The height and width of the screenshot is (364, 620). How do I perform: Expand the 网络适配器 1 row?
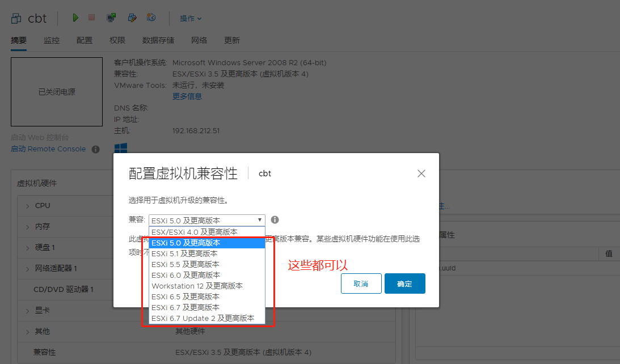point(28,269)
